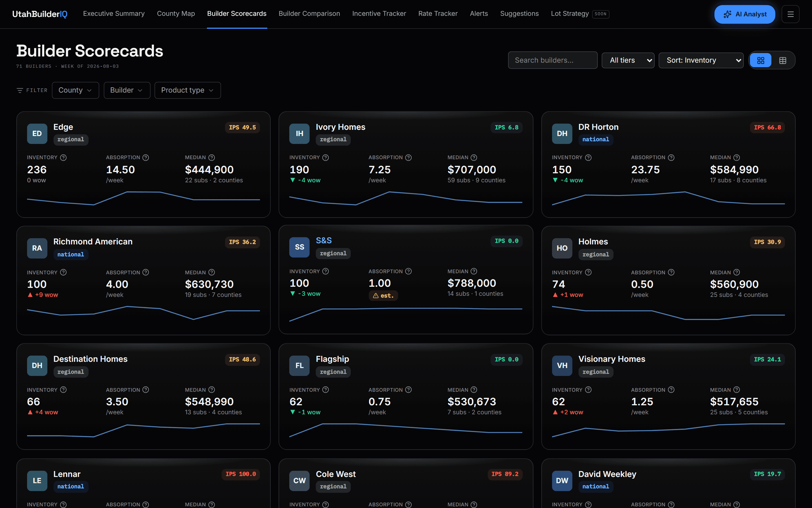
Task: Open the All tiers dropdown
Action: (x=628, y=60)
